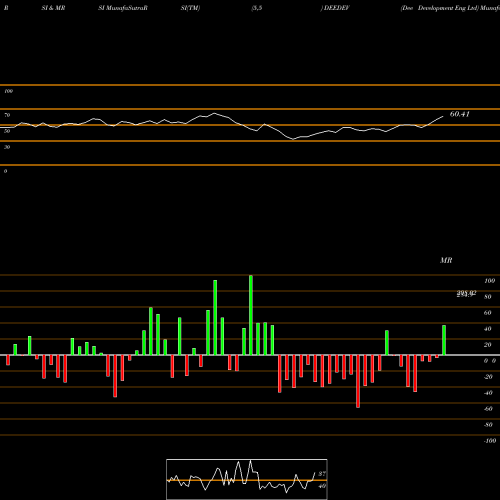Click the MR axis label 40
This screenshot has height=500, width=500.
(x=488, y=329)
